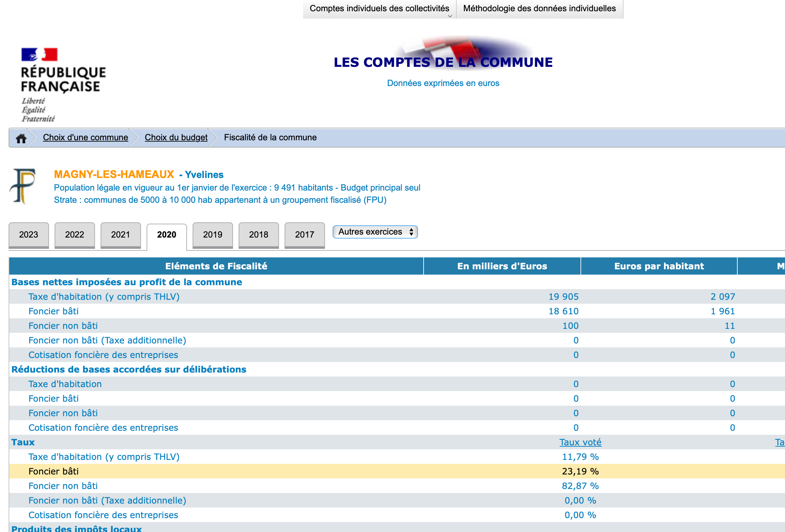Click the Finances Publiques emblem icon
The width and height of the screenshot is (785, 532).
(23, 186)
